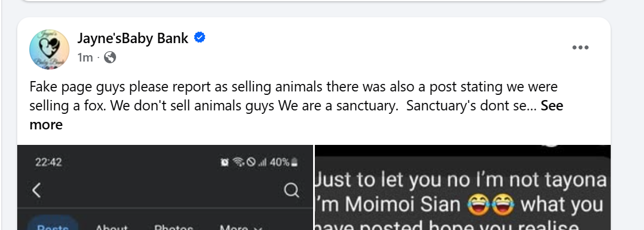Click the Jayne'sBaby Bank profile picture

49,48
